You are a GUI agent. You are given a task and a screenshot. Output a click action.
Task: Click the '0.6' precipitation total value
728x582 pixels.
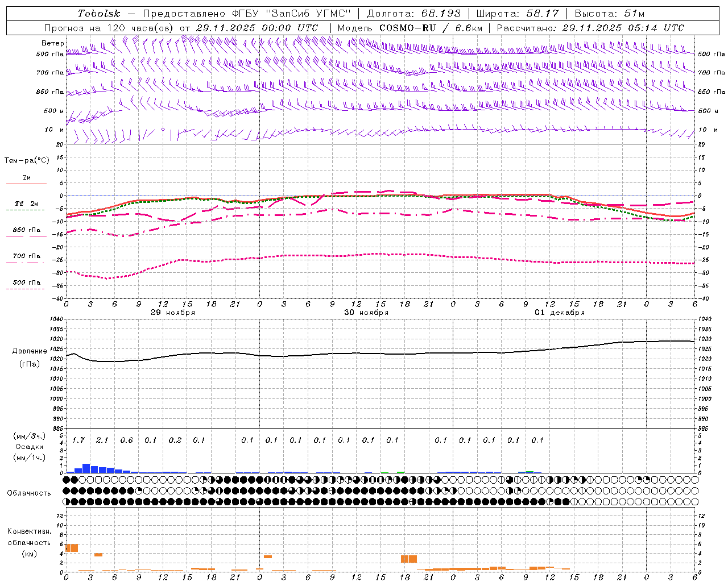pos(126,440)
